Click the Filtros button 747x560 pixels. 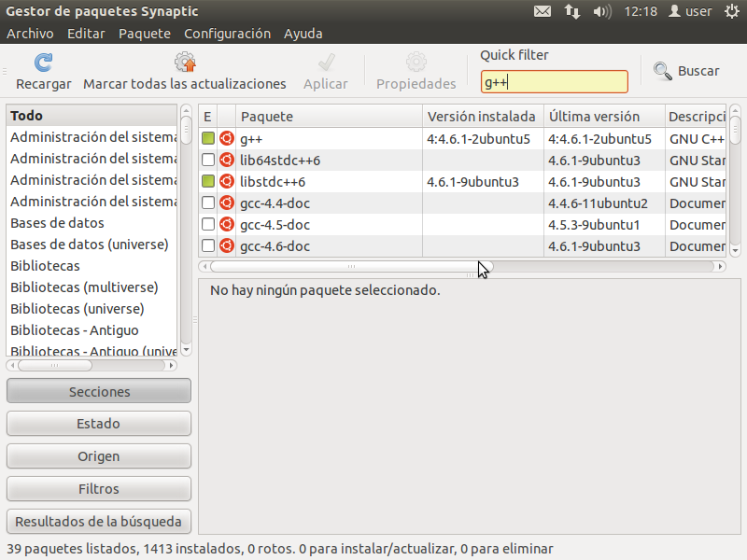99,488
